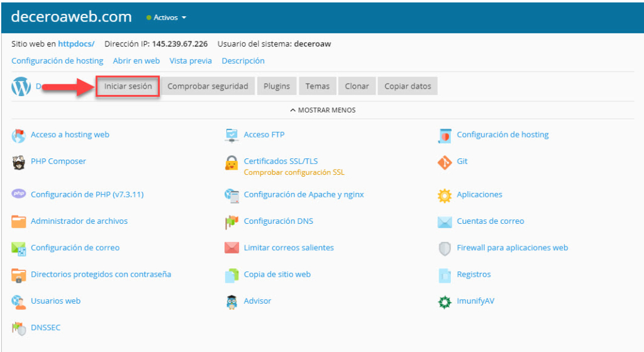644x352 pixels.
Task: Open the WordPress Plugins button
Action: (277, 86)
